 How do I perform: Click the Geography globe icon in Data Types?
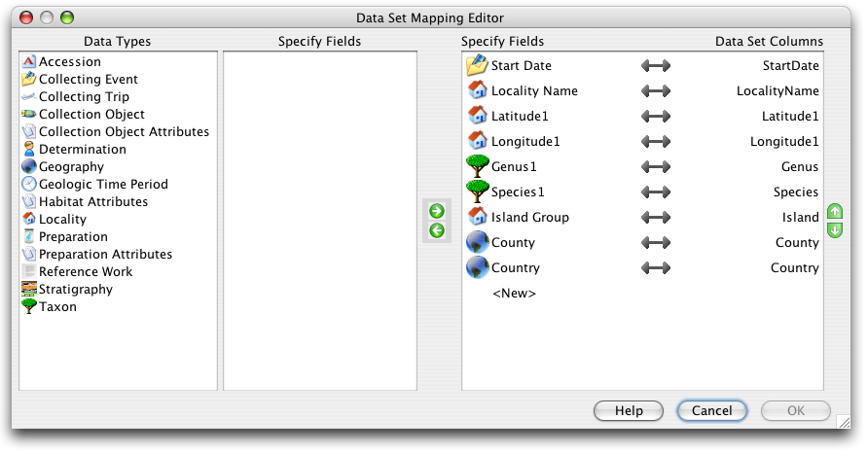(x=29, y=166)
